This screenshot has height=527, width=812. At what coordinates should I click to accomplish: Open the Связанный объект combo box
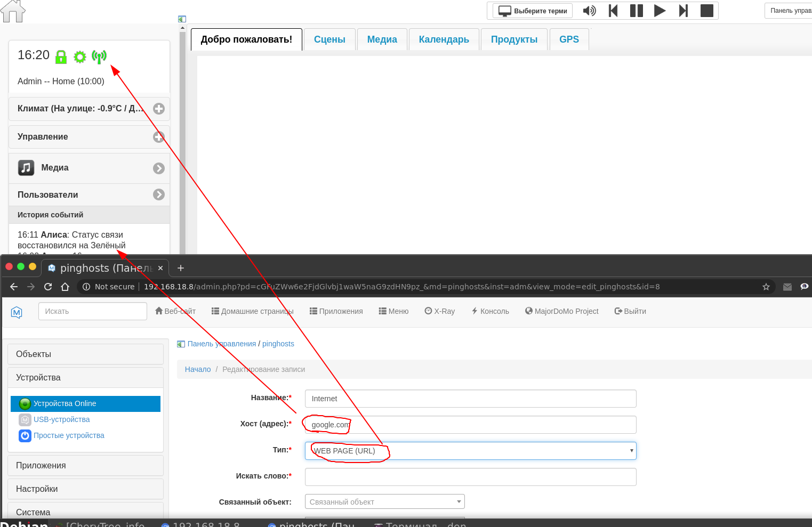click(x=384, y=501)
